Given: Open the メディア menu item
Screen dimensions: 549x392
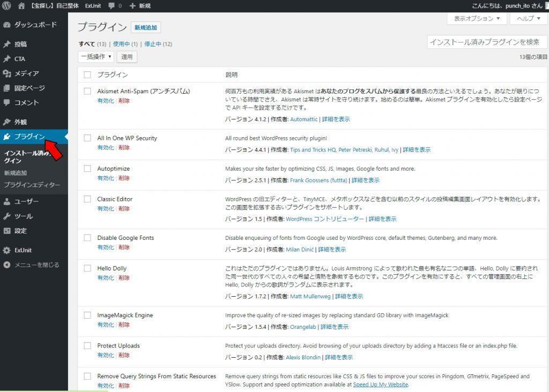Looking at the screenshot, I should (x=27, y=73).
